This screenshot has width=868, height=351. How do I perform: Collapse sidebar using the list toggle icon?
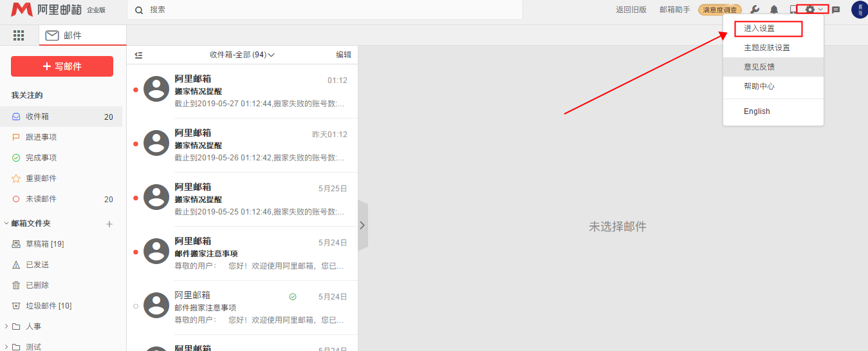(x=138, y=55)
